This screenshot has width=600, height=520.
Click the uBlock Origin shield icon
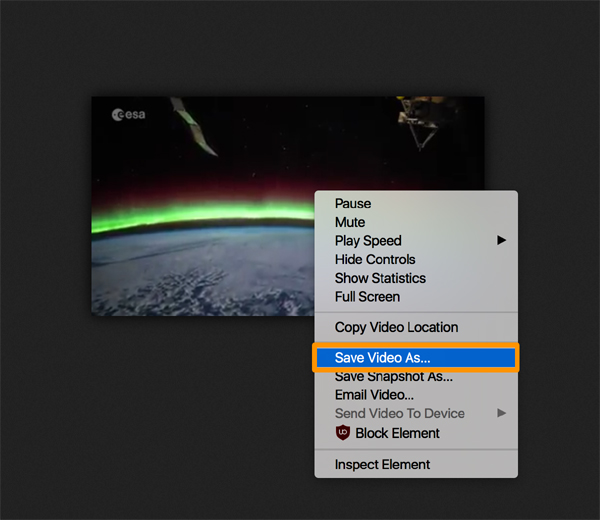pos(343,433)
